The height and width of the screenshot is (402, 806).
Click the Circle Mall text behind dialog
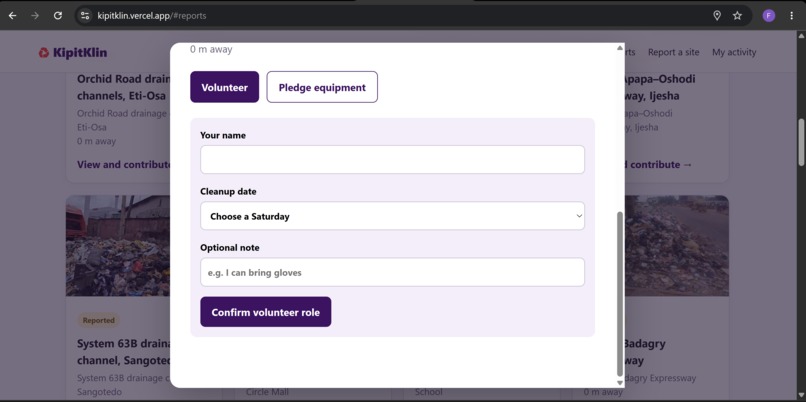tap(267, 392)
